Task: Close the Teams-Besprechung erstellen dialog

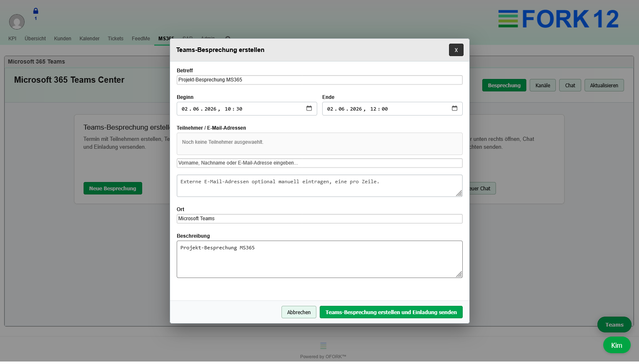Action: click(x=456, y=50)
